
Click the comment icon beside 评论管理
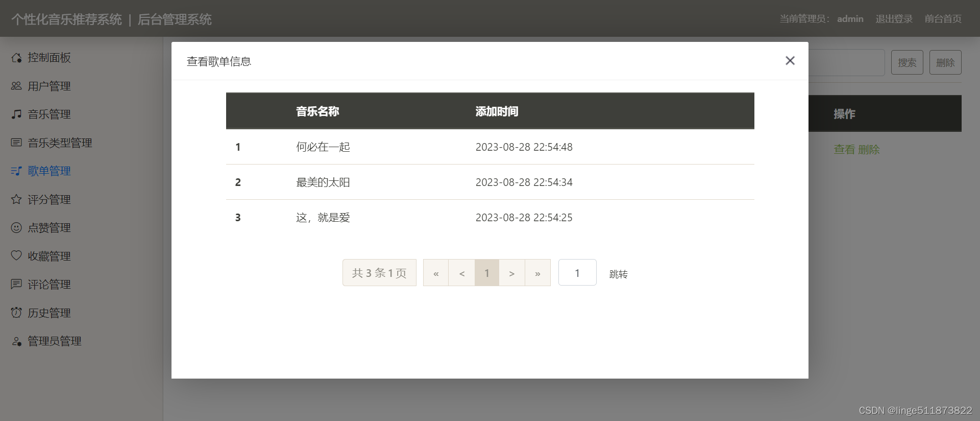pos(16,284)
